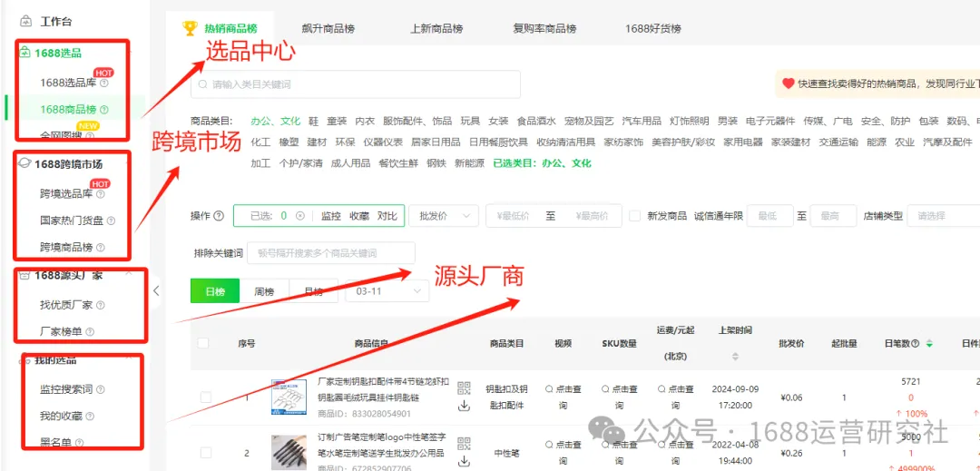
Task: Click the ¥最低价 price field
Action: tap(514, 216)
